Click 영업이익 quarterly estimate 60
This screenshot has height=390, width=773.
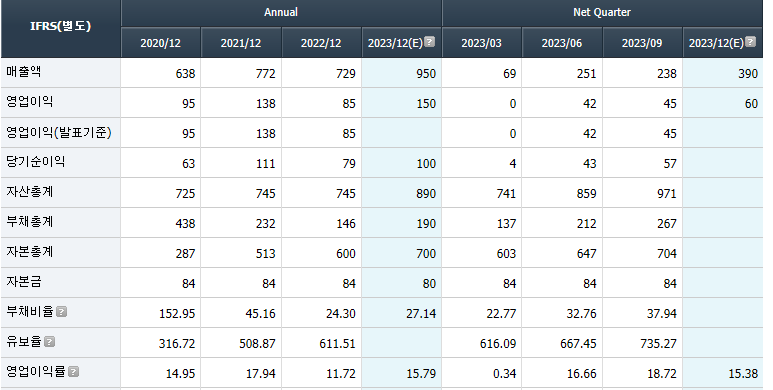coord(751,104)
